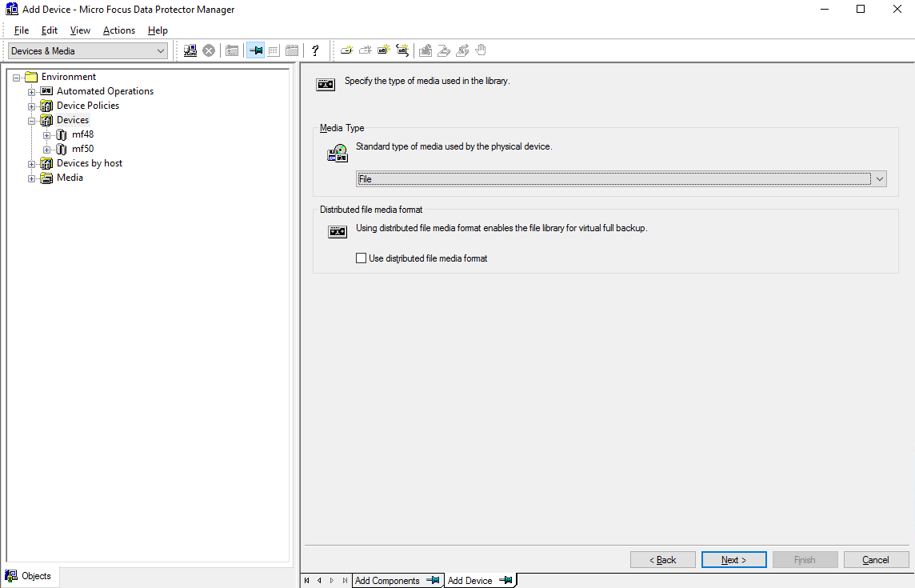Select Environment in the tree

(69, 77)
